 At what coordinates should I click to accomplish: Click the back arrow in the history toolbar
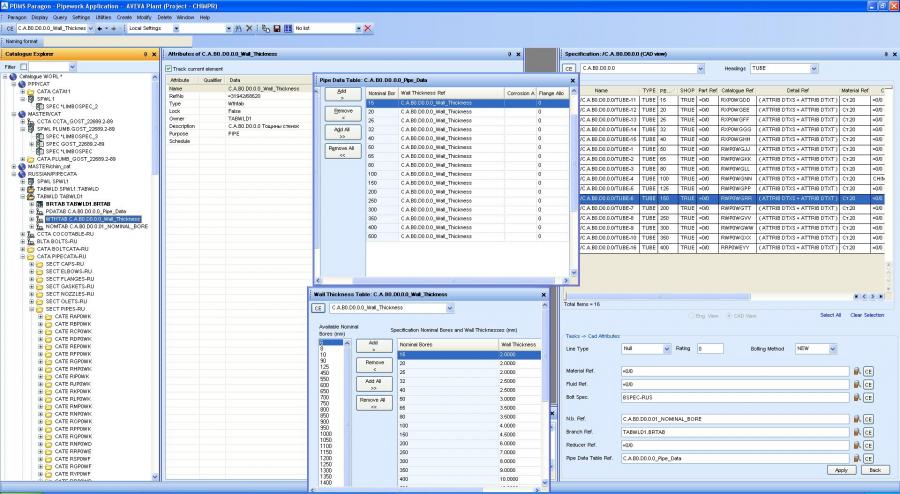tap(100, 28)
